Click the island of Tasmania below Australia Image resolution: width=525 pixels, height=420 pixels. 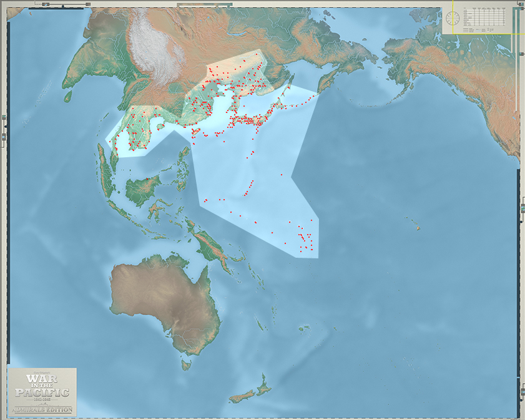[x=187, y=365]
